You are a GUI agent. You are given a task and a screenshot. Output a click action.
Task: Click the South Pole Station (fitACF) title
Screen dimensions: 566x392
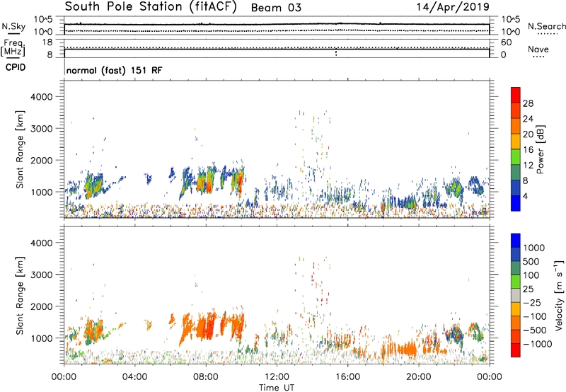[x=151, y=7]
